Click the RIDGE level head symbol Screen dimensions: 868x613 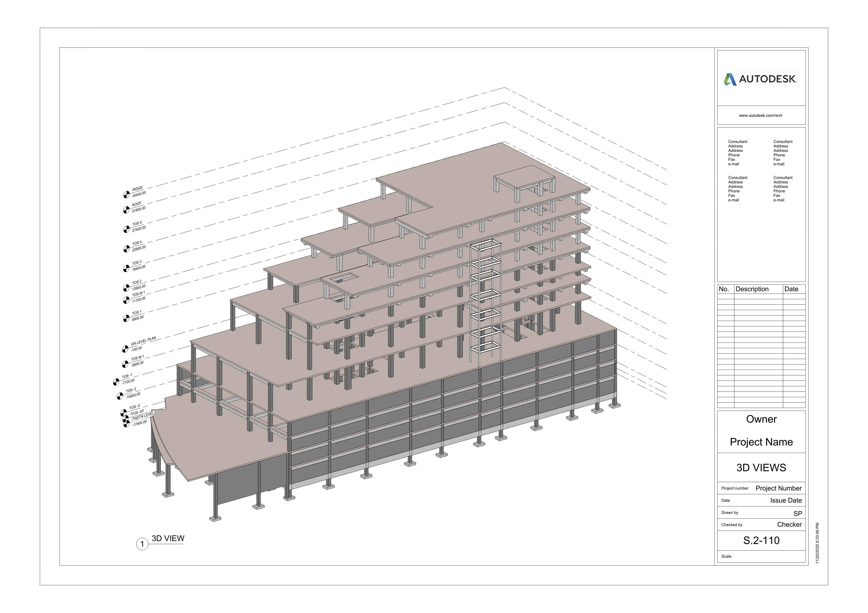(126, 195)
